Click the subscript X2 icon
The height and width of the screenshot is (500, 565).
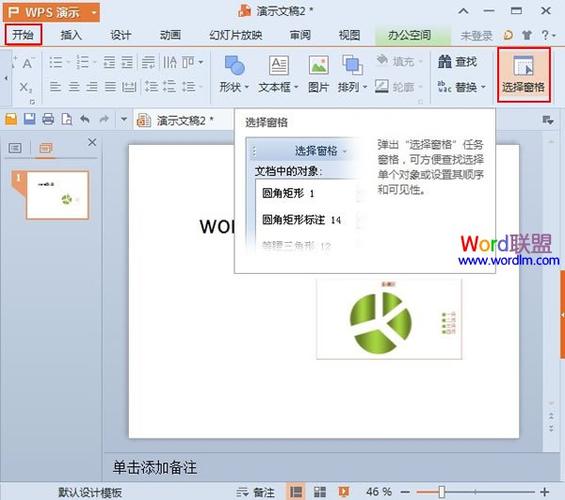point(26,87)
